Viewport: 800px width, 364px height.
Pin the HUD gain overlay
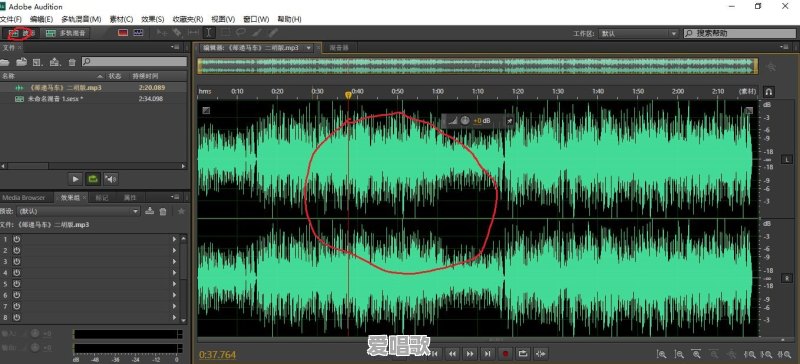(x=509, y=121)
